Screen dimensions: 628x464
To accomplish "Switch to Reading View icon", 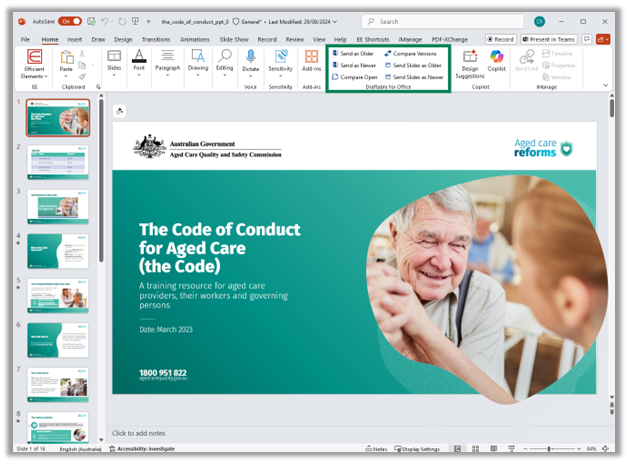I will coord(493,449).
